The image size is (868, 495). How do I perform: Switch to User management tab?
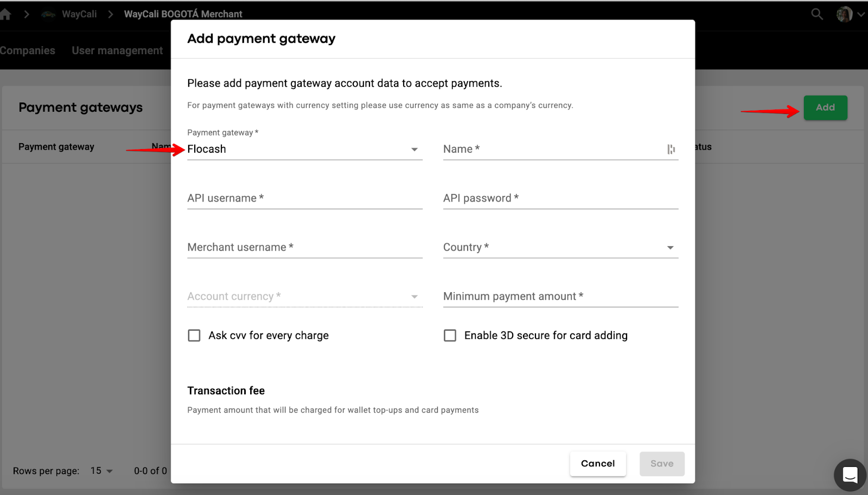[x=117, y=50]
